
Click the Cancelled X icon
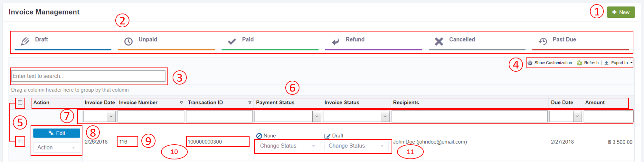coord(439,41)
